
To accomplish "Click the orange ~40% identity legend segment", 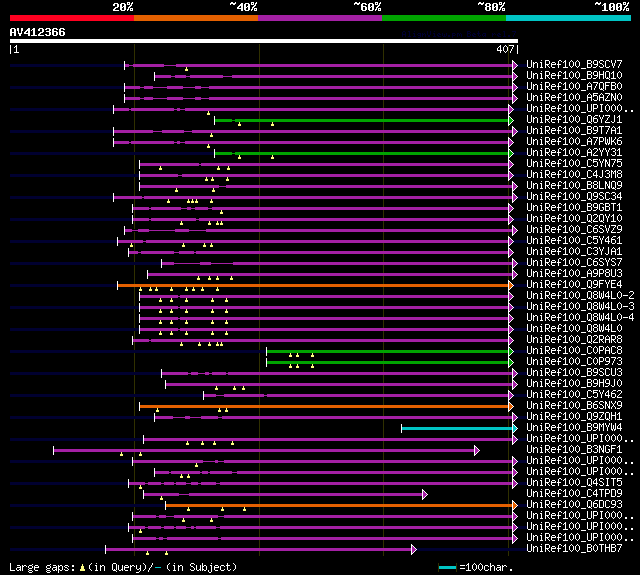I will 196,18.
